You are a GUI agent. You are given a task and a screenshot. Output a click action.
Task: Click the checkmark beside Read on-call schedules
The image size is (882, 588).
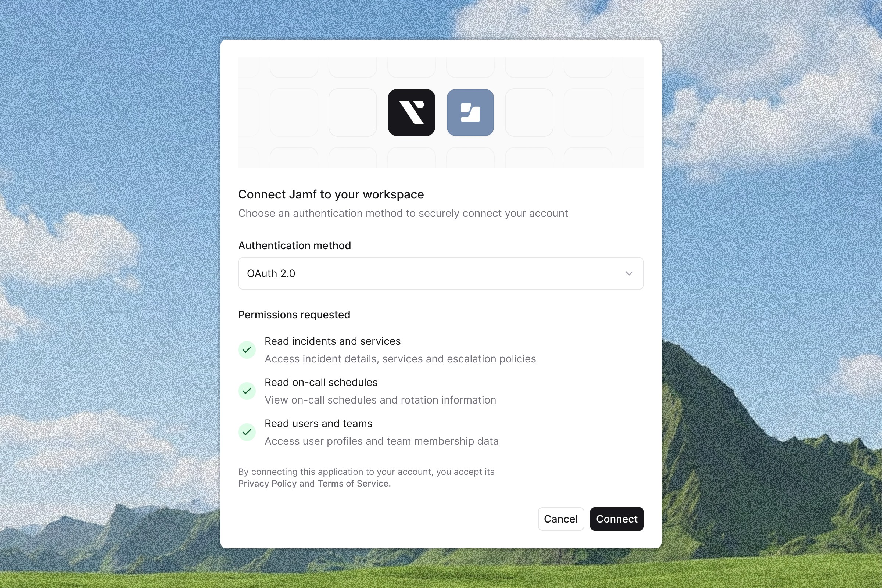(x=247, y=391)
